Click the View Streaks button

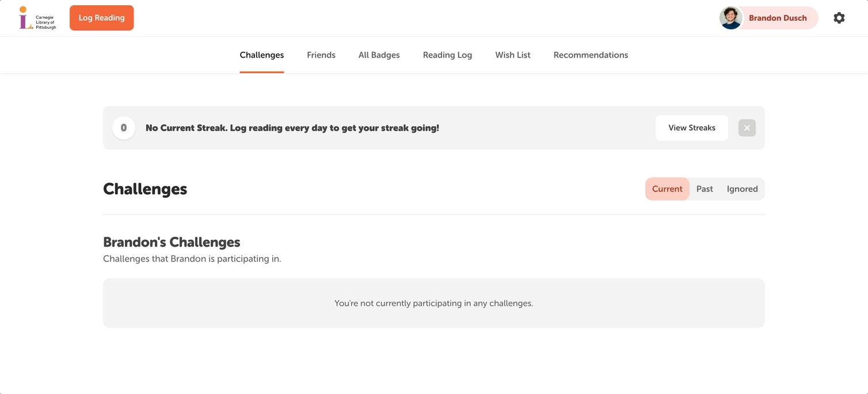pyautogui.click(x=691, y=127)
